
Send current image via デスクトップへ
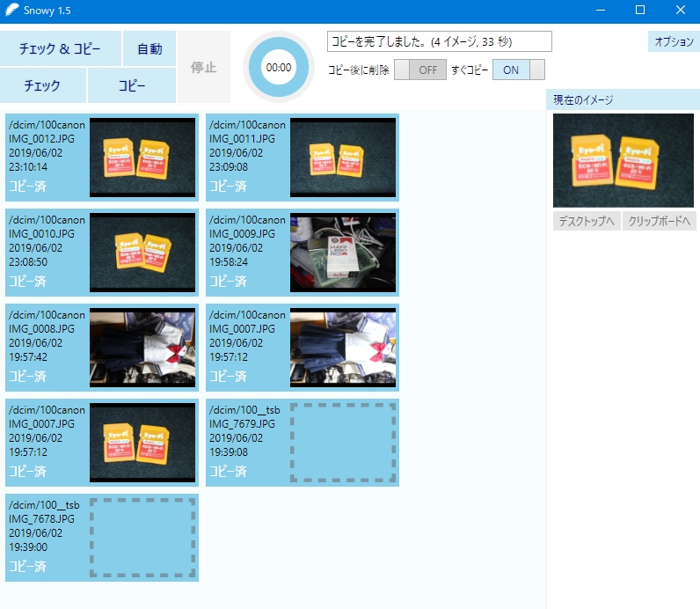(x=587, y=221)
